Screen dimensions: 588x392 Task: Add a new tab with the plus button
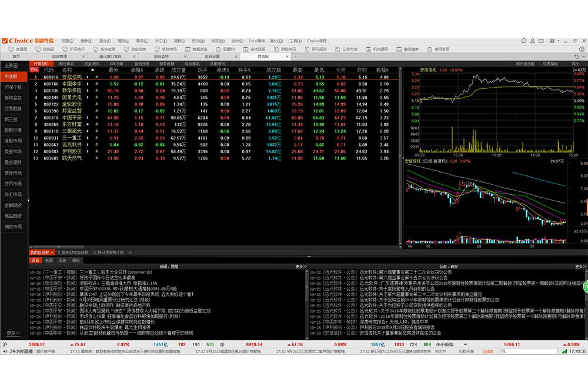[296, 57]
